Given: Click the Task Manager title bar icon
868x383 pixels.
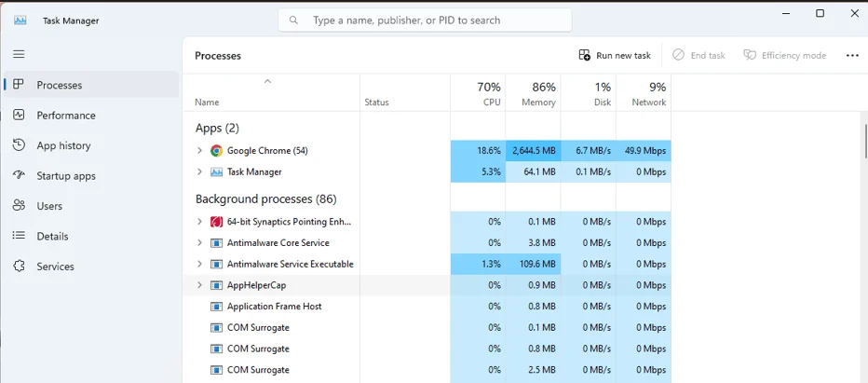Looking at the screenshot, I should pyautogui.click(x=20, y=21).
